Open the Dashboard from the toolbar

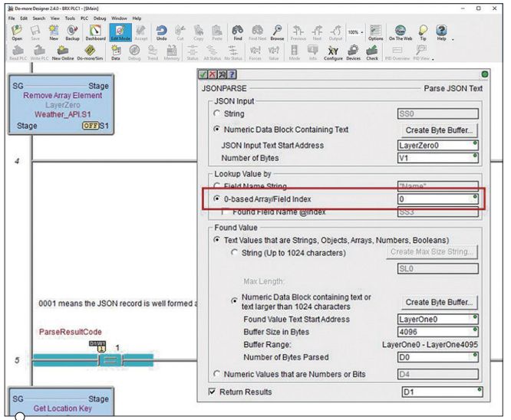pyautogui.click(x=95, y=32)
